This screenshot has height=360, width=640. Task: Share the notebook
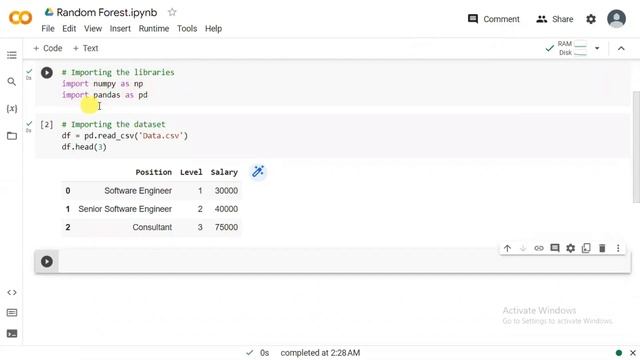point(555,19)
